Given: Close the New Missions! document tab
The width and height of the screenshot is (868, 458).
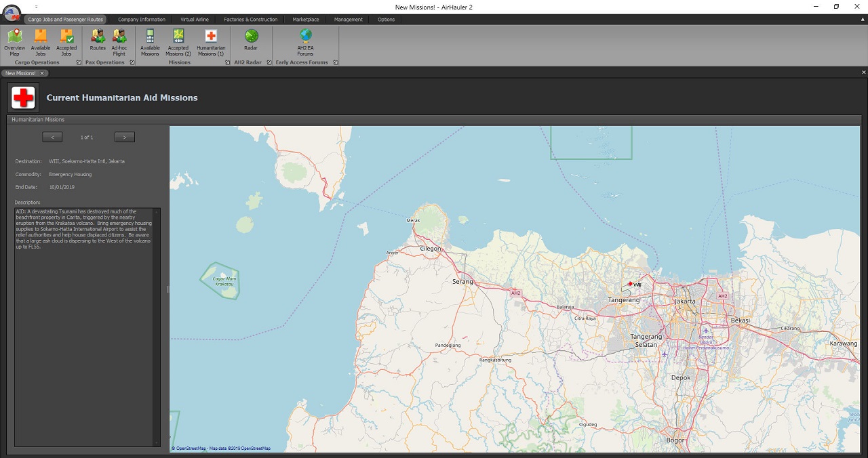Looking at the screenshot, I should point(41,72).
